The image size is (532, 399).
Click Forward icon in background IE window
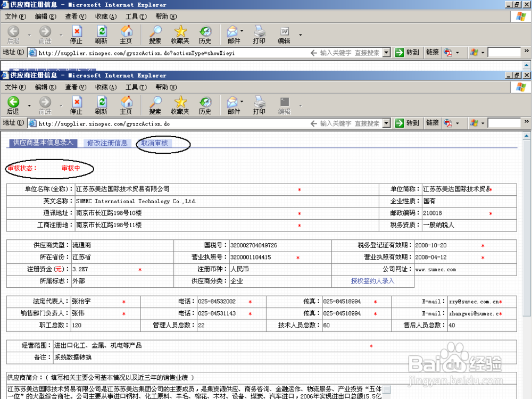click(x=45, y=31)
